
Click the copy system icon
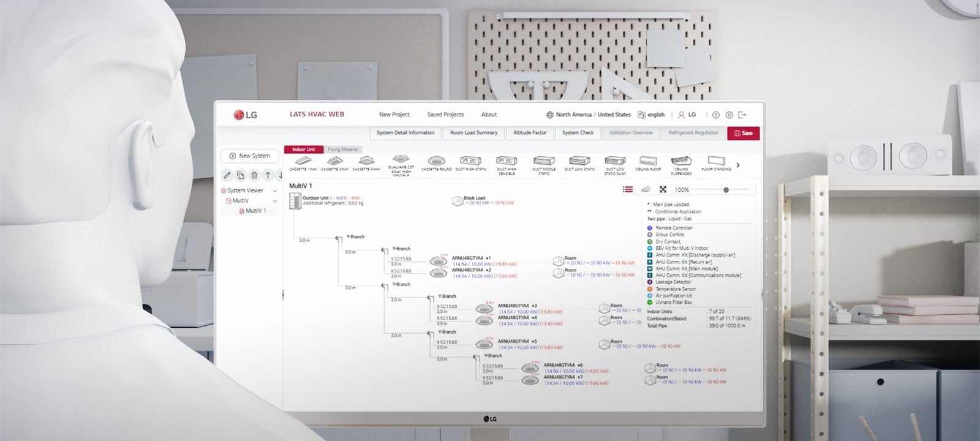tap(241, 175)
